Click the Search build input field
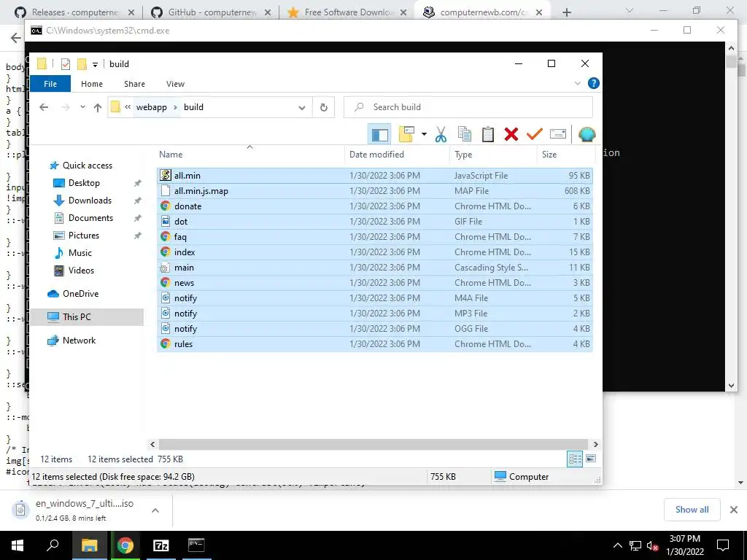The height and width of the screenshot is (560, 747). 468,107
